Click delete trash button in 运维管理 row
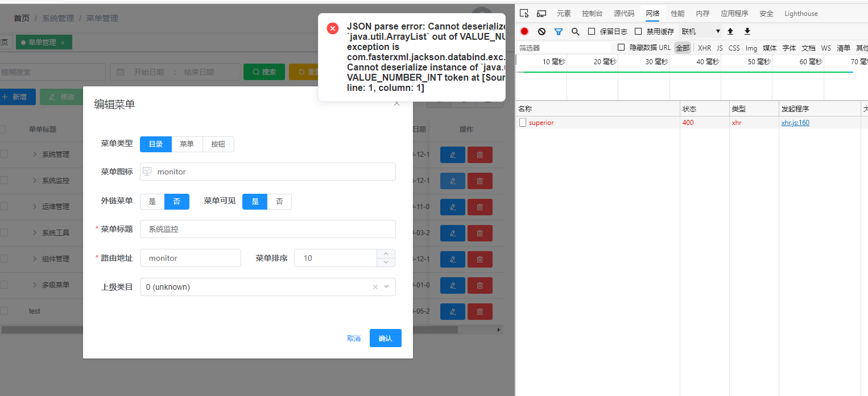This screenshot has width=868, height=396. [x=480, y=207]
